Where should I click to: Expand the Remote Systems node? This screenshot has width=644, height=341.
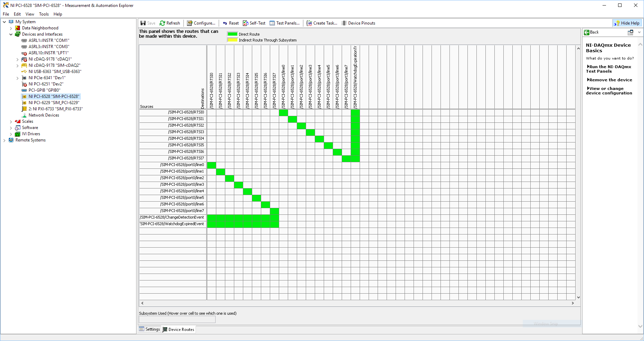pyautogui.click(x=4, y=140)
